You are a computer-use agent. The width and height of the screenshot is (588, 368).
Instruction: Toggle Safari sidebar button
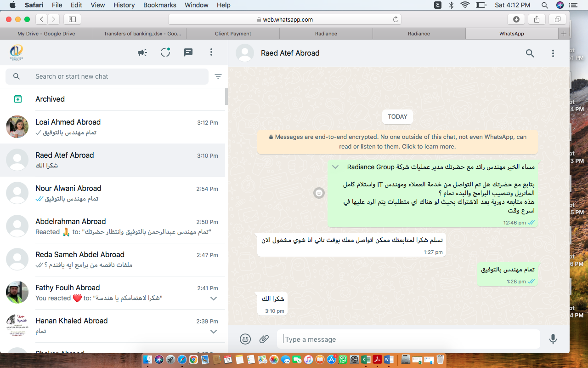point(72,19)
